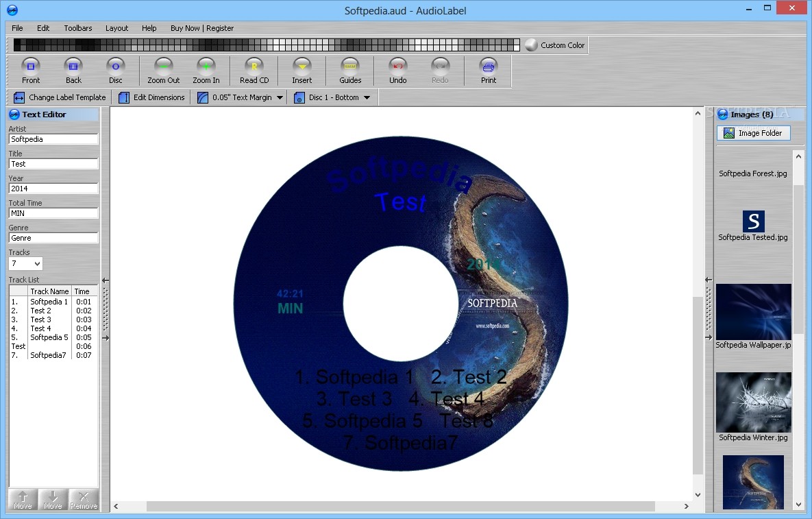Click the Artist input field
The height and width of the screenshot is (519, 812).
click(x=53, y=139)
